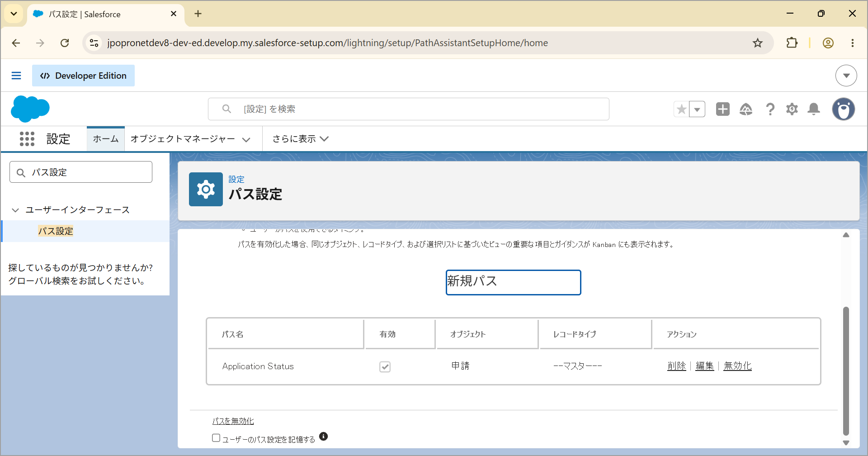Image resolution: width=868 pixels, height=456 pixels.
Task: Click the path settings gear page icon
Action: (x=206, y=189)
